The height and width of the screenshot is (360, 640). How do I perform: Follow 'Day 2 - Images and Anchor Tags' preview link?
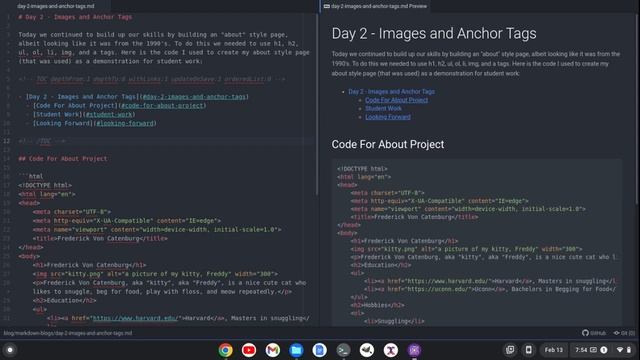391,91
